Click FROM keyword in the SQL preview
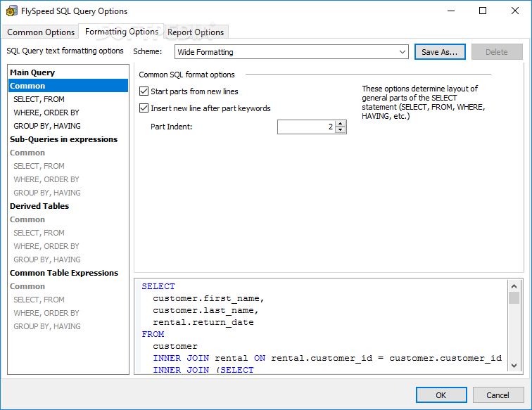The height and width of the screenshot is (410, 532). [x=153, y=334]
